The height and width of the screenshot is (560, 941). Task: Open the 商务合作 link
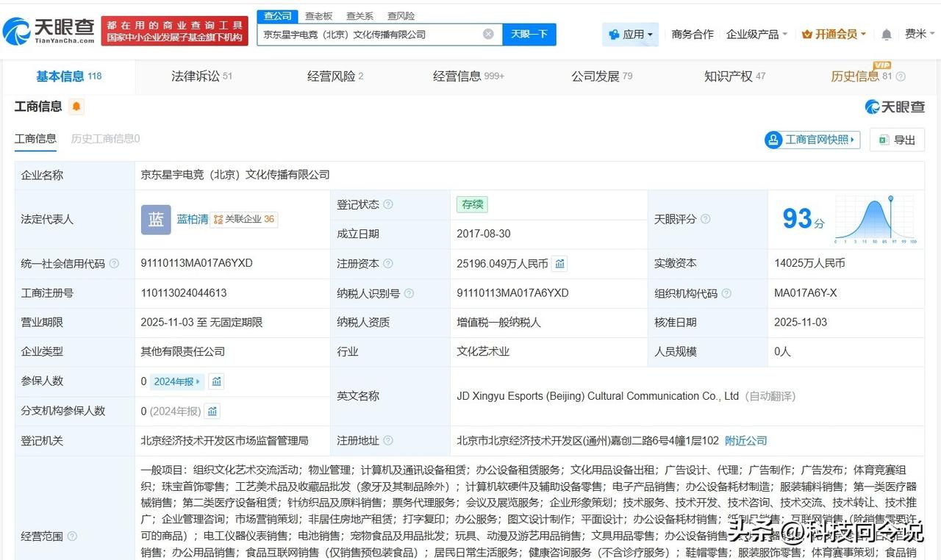(x=693, y=35)
